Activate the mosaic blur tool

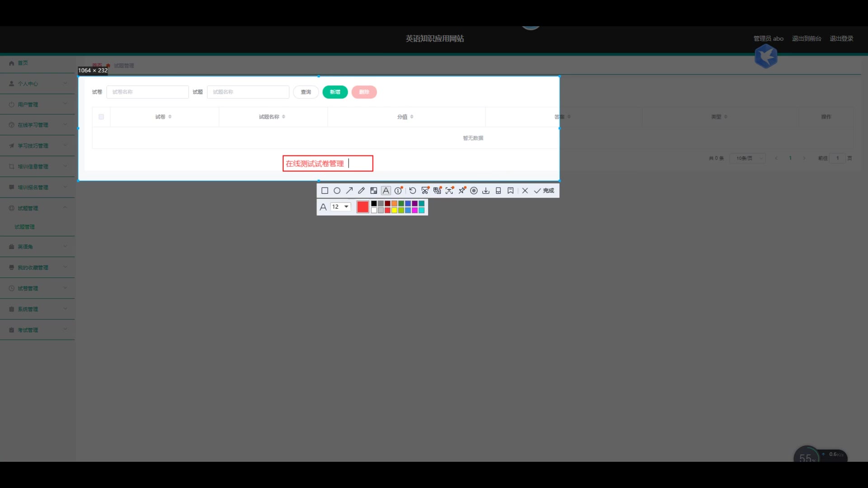pyautogui.click(x=373, y=191)
